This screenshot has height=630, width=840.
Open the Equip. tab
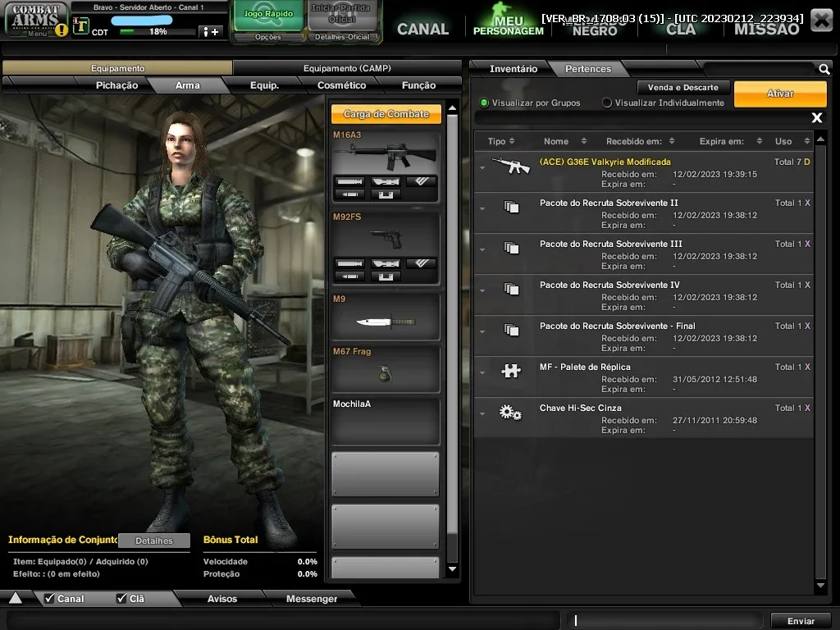pos(264,85)
